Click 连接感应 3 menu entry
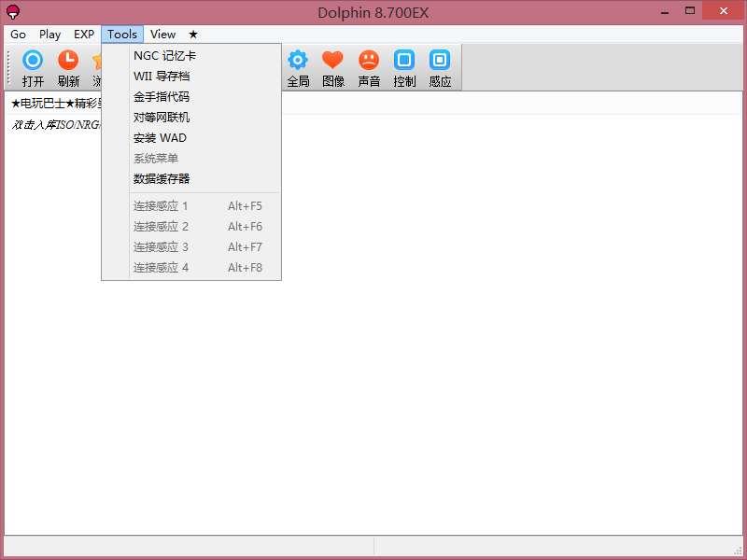747x560 pixels. click(191, 246)
